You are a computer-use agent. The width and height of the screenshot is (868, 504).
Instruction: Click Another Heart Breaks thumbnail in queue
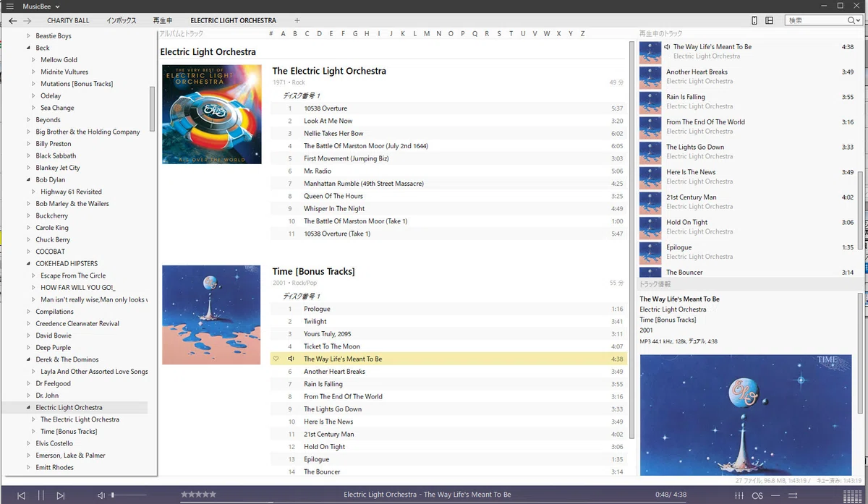click(650, 77)
